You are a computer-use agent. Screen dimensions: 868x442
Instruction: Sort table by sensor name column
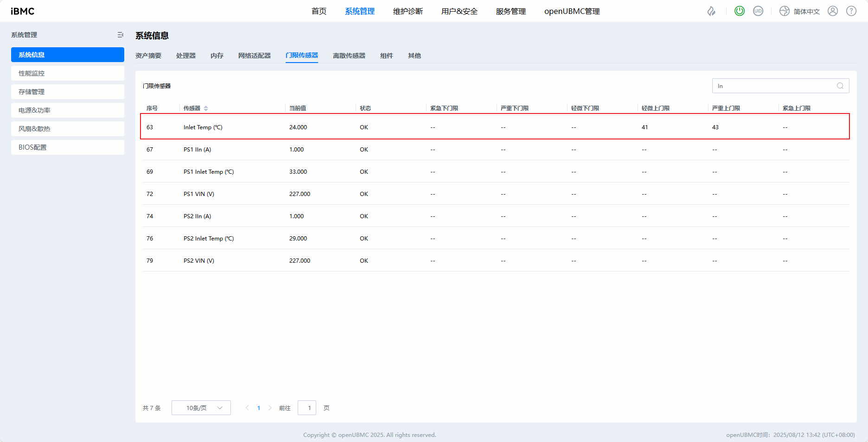click(x=206, y=108)
